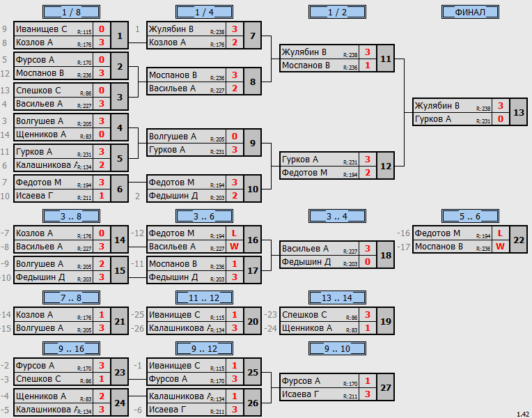Click Фурсов А in match 2

pos(36,60)
